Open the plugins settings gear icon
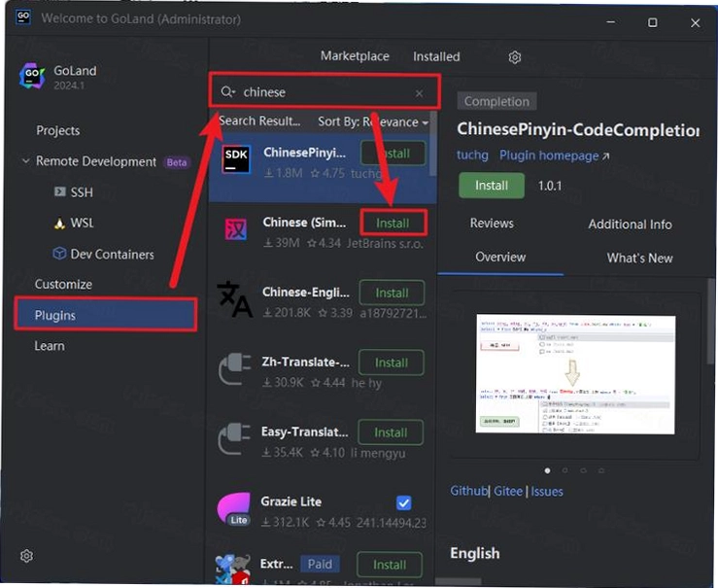This screenshot has height=588, width=718. point(515,57)
